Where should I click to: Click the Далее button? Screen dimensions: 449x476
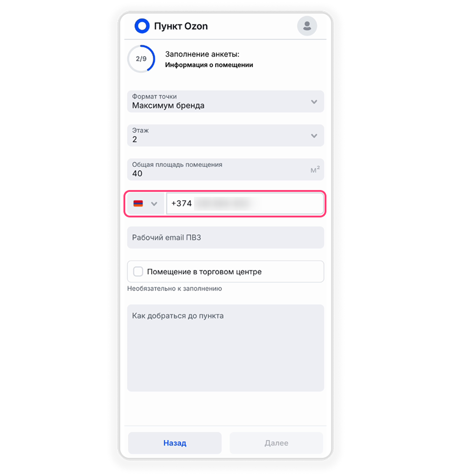[276, 443]
